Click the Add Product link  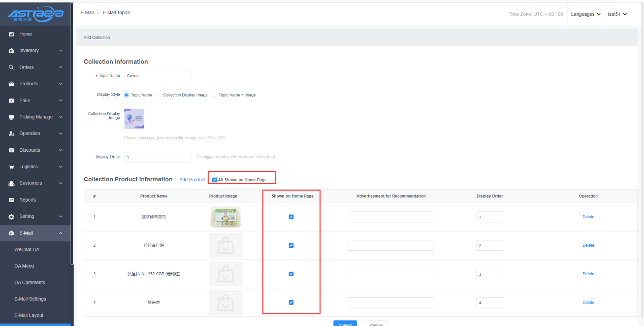pyautogui.click(x=192, y=180)
